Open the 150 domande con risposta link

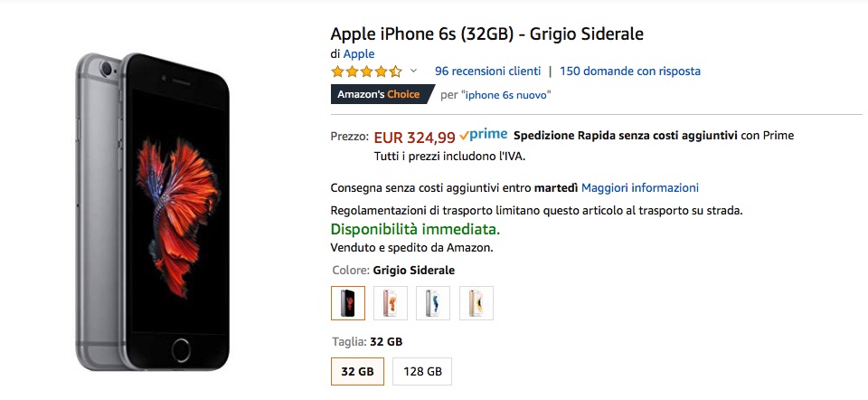pyautogui.click(x=629, y=71)
